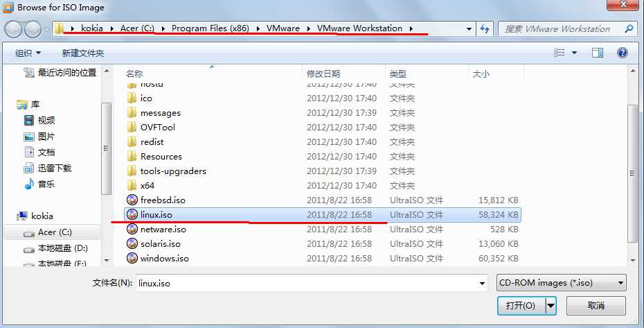Sort by 修改日期 column header
Image resolution: width=644 pixels, height=328 pixels.
[323, 74]
